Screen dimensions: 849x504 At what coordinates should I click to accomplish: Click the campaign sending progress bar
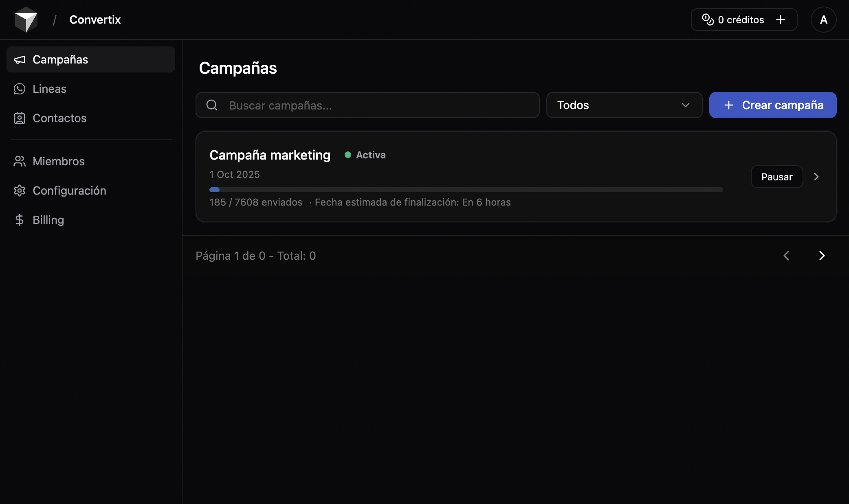click(466, 190)
